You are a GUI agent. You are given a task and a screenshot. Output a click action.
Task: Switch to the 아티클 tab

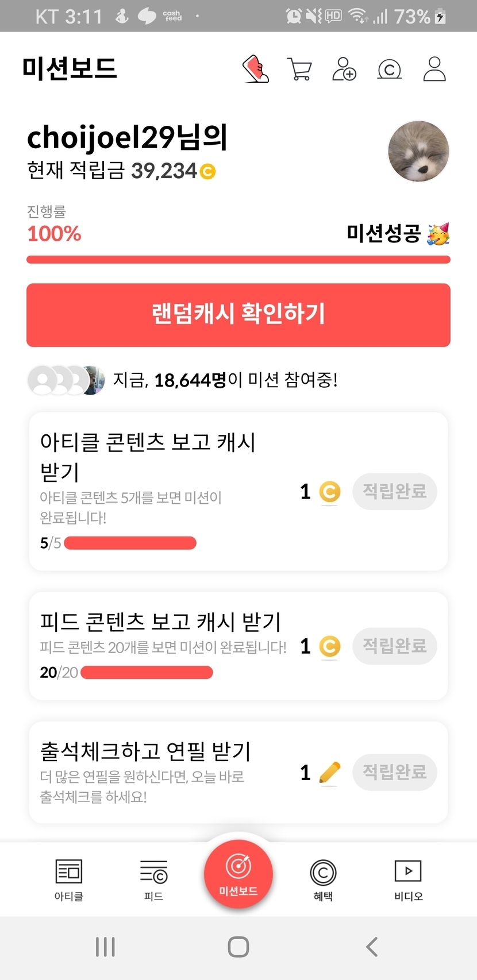coord(69,879)
